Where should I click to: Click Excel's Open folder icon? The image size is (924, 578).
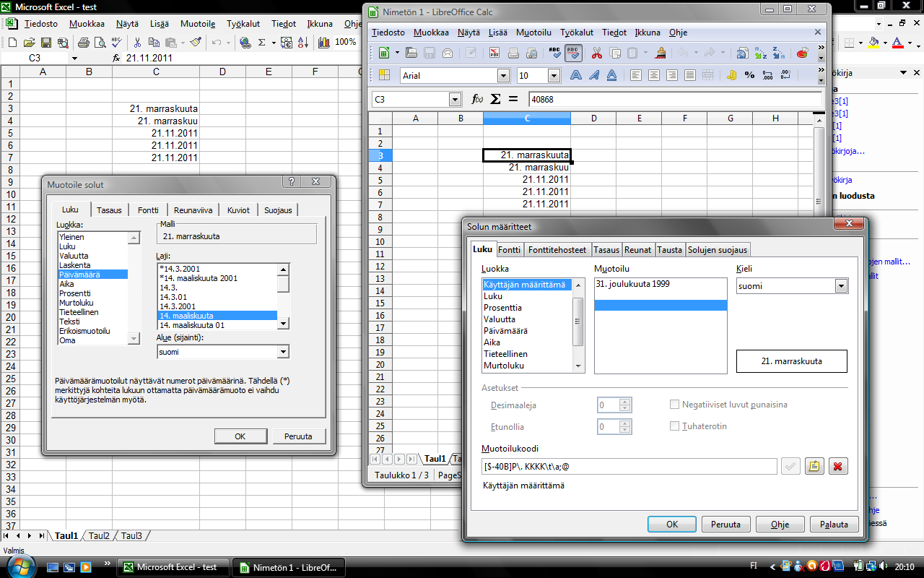pyautogui.click(x=29, y=43)
